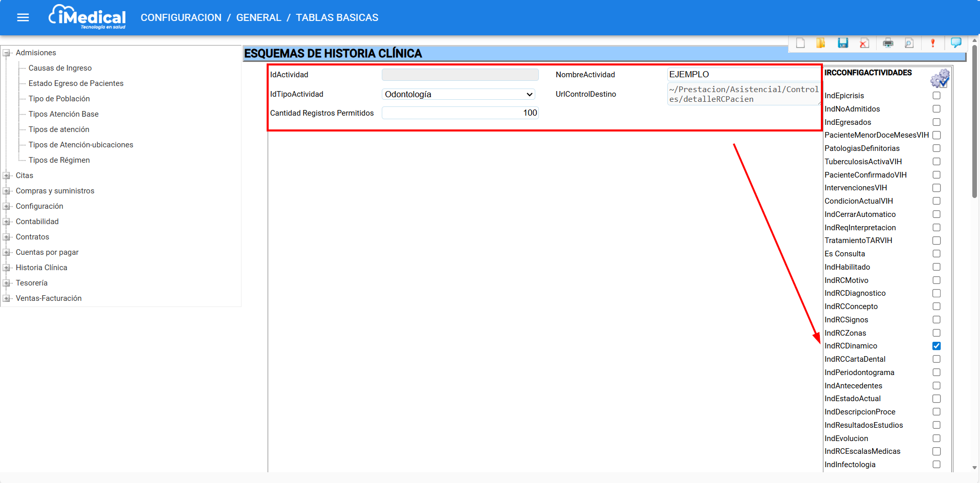Click the NombreActividad field containing EJEMPLO
Viewport: 980px width, 483px height.
pyautogui.click(x=743, y=74)
